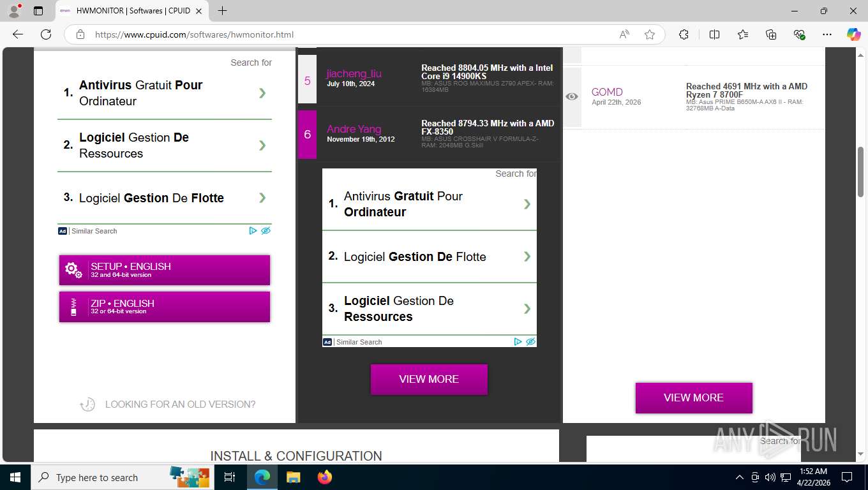Open Browser essentials heart icon

coord(799,34)
